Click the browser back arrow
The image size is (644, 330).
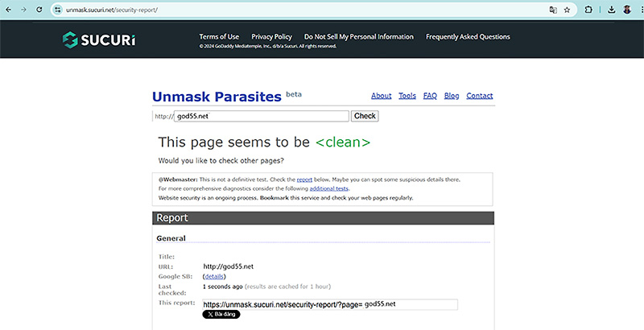coord(8,10)
